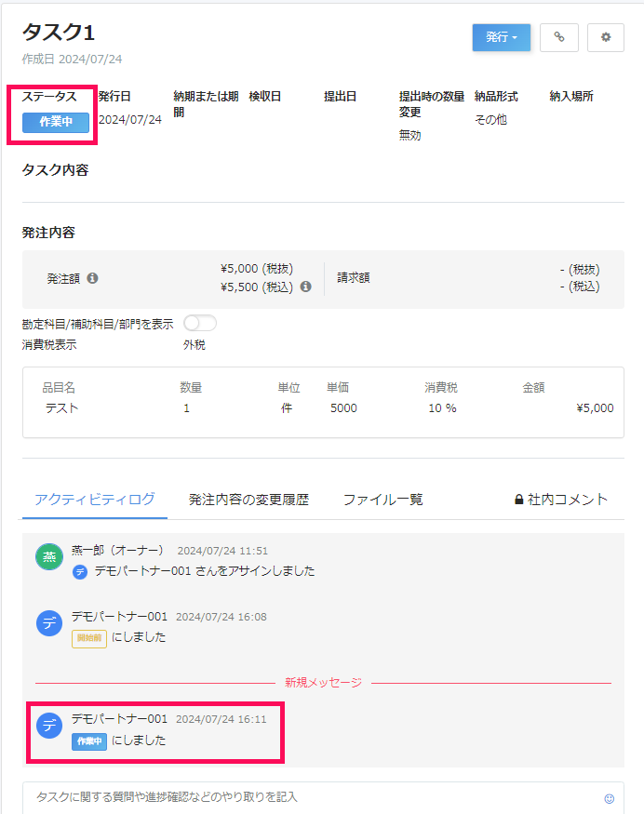Click the unit price 5000 cell

[x=343, y=408]
